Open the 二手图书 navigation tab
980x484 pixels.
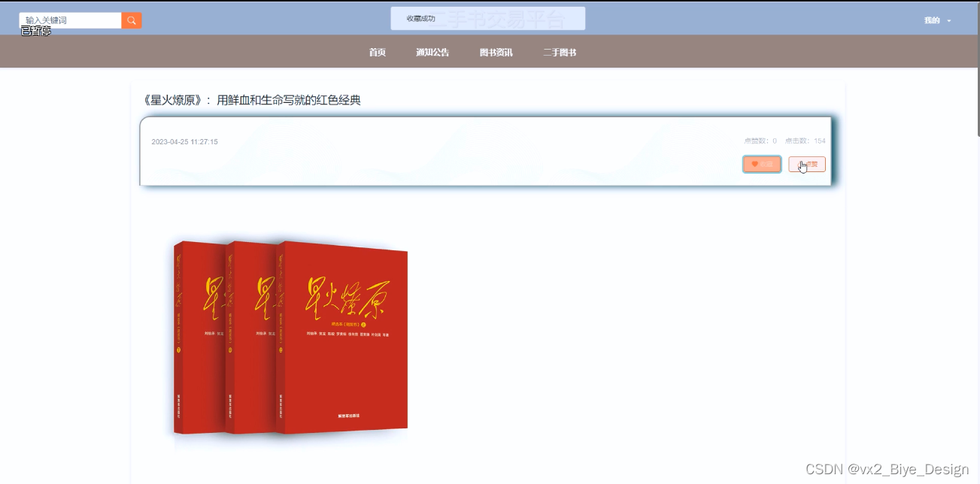pos(560,53)
